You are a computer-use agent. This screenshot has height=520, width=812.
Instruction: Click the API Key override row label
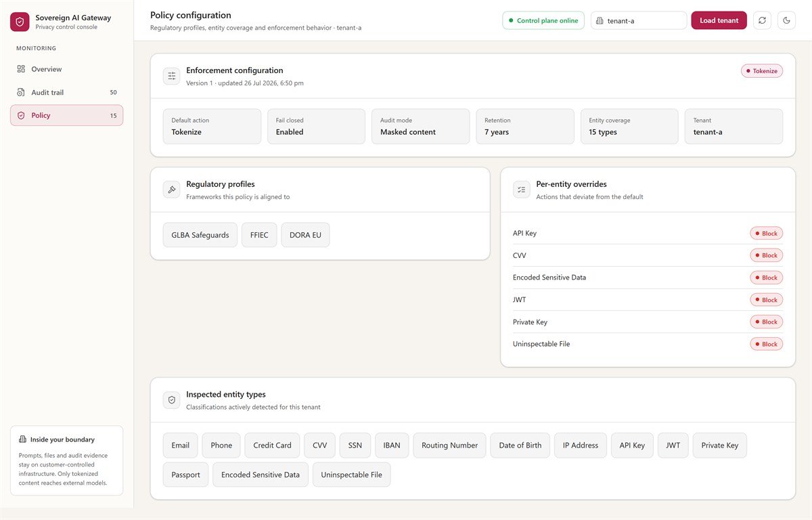pyautogui.click(x=524, y=234)
